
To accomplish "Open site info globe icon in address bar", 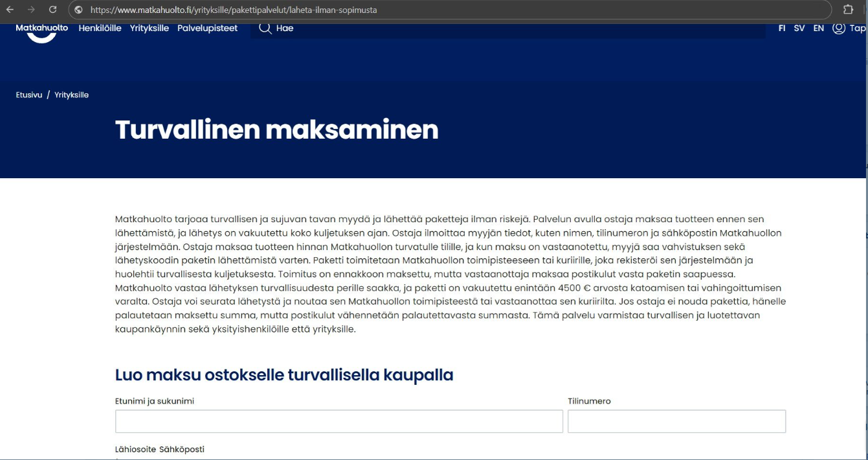I will coord(79,10).
